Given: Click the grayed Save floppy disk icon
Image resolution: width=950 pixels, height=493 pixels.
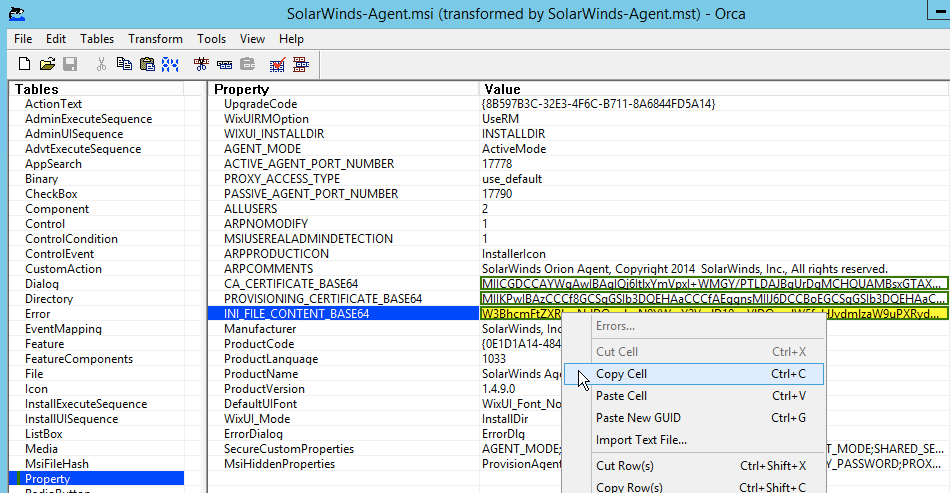Looking at the screenshot, I should [x=70, y=64].
